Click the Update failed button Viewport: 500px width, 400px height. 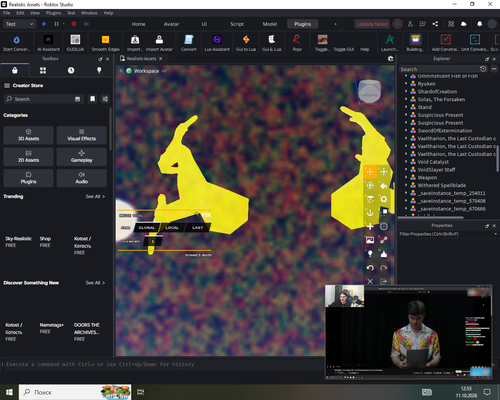(372, 24)
